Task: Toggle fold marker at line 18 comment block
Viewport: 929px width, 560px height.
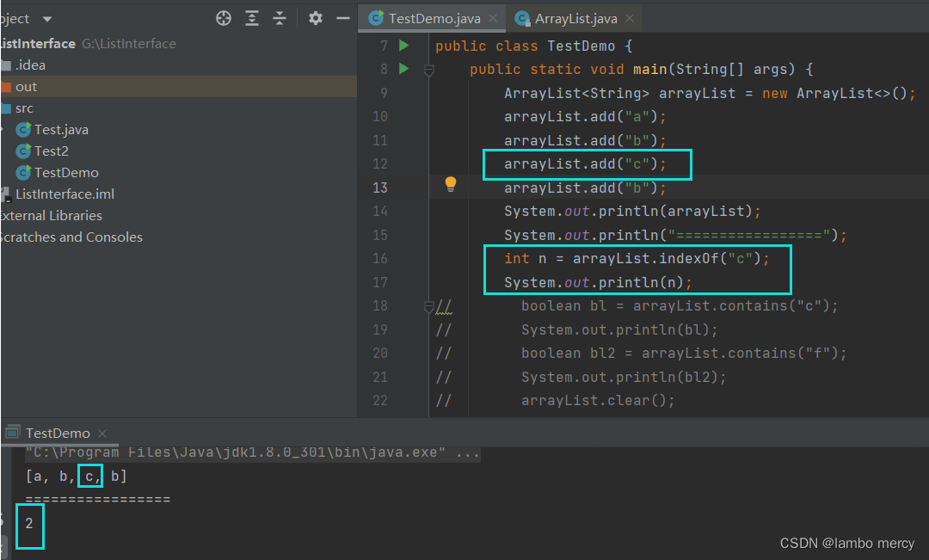Action: click(x=429, y=306)
